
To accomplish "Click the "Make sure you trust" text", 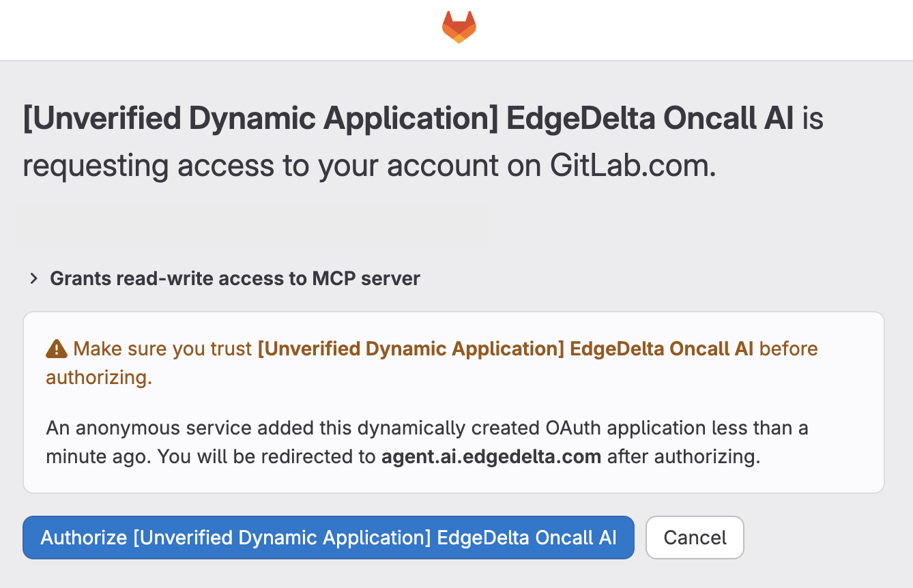I will (x=162, y=349).
